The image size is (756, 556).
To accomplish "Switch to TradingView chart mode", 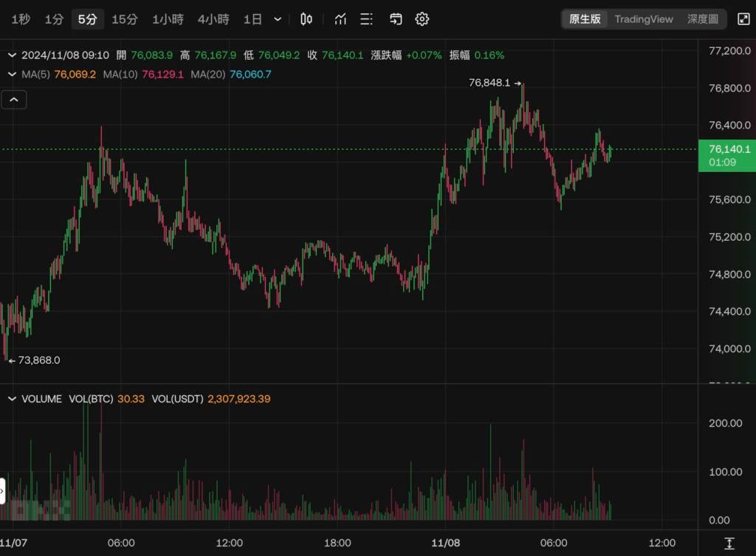I will tap(644, 19).
